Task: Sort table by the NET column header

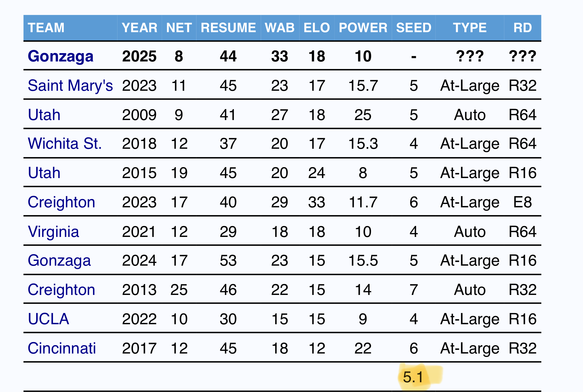Action: 179,28
